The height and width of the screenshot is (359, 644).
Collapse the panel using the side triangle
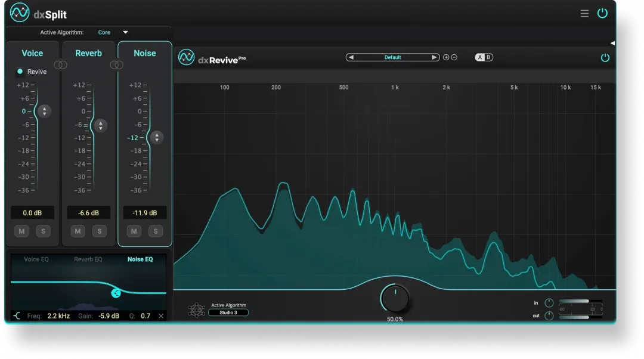pos(612,43)
